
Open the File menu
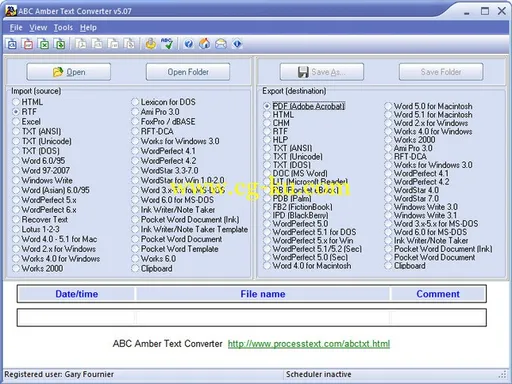(16, 28)
